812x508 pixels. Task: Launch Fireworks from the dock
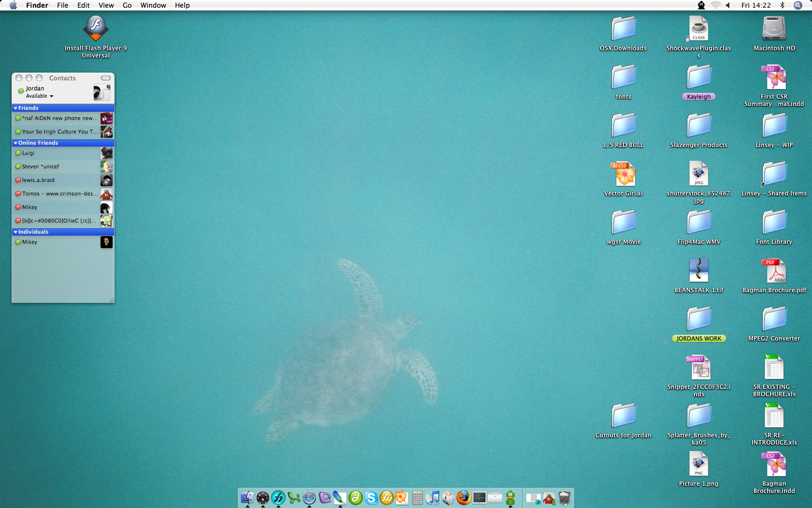387,497
